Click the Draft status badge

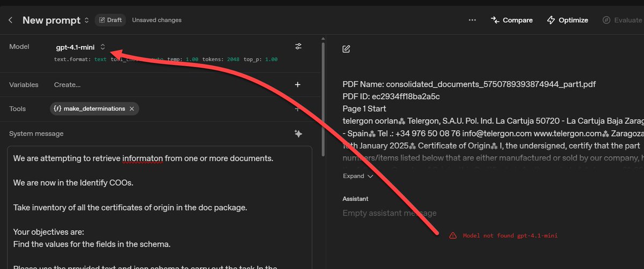pyautogui.click(x=110, y=20)
